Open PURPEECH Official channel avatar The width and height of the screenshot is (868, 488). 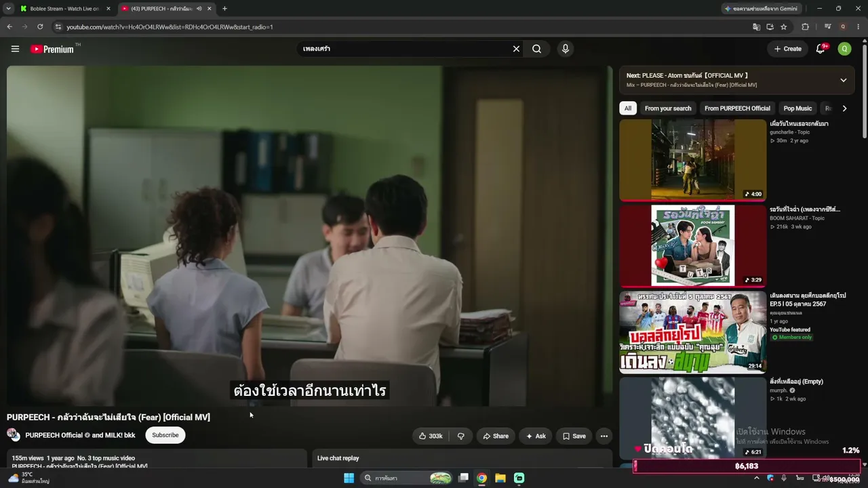14,434
